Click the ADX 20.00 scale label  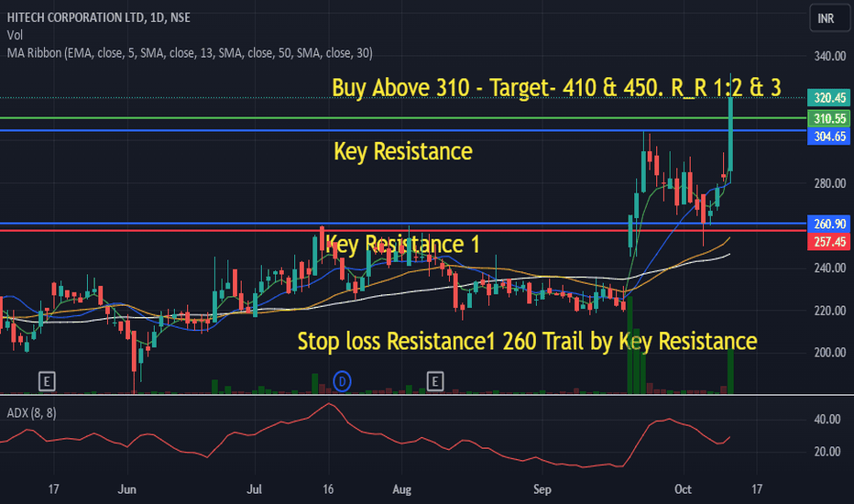pyautogui.click(x=827, y=452)
